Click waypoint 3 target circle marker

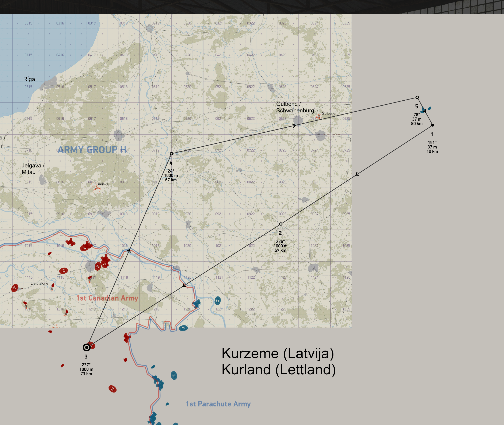(x=87, y=347)
